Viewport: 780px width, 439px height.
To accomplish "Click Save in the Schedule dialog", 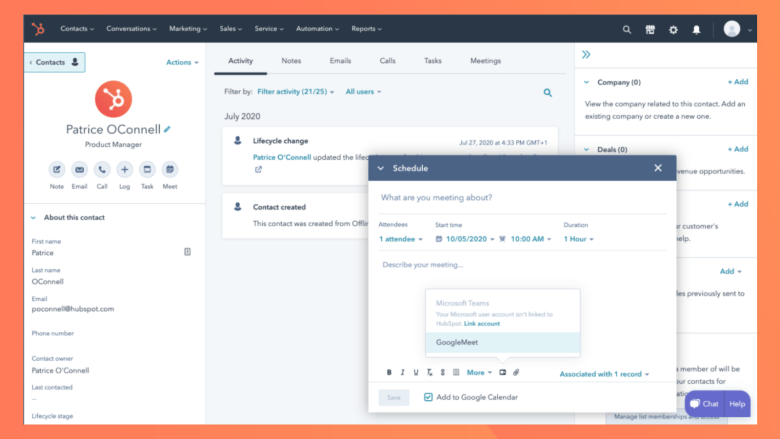I will point(393,397).
